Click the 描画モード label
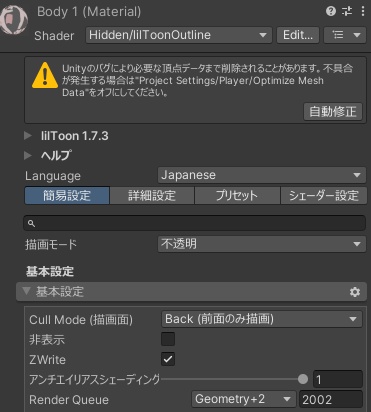This screenshot has width=371, height=412. [x=51, y=245]
